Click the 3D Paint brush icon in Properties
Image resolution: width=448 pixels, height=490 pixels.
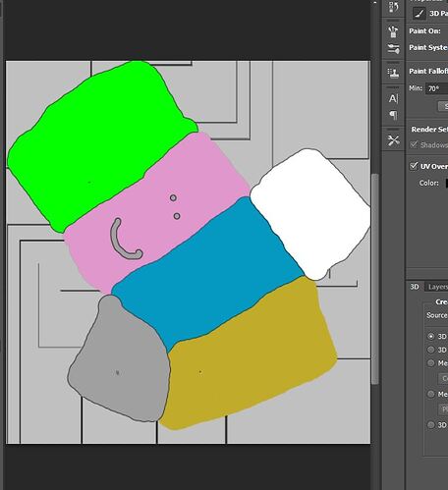[419, 13]
